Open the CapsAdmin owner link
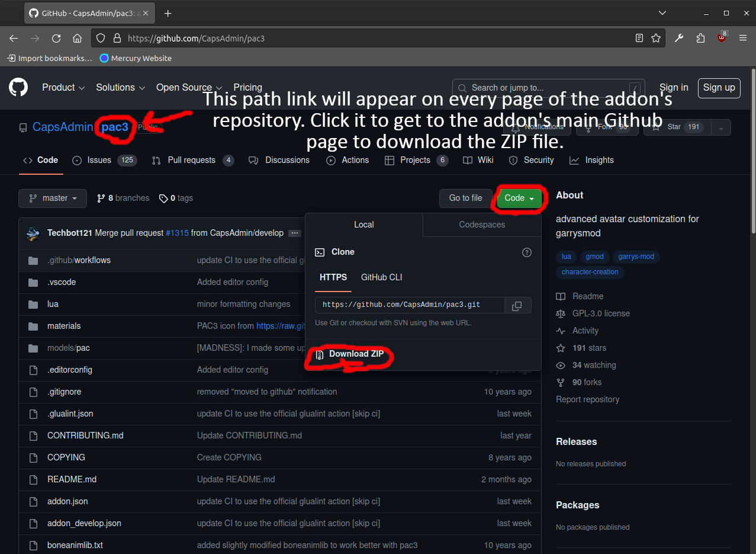Image resolution: width=756 pixels, height=554 pixels. [63, 127]
